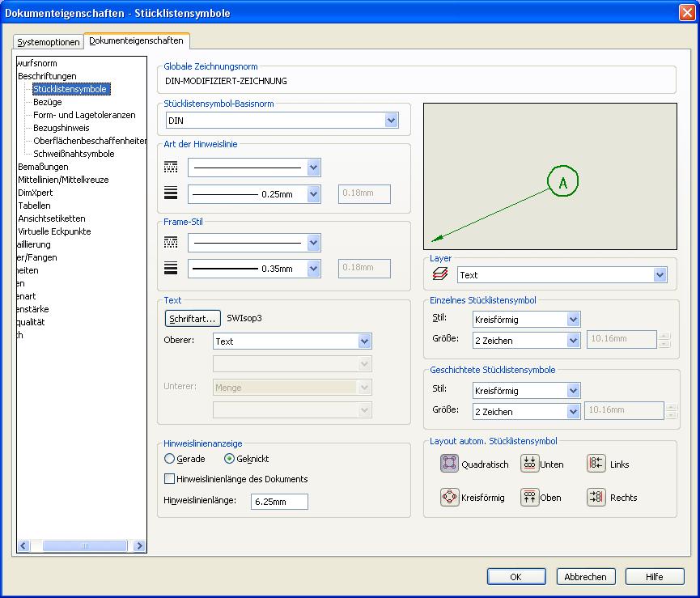Switch to the Dokumenteigenschaften tab
Image resolution: width=700 pixels, height=598 pixels.
[x=137, y=40]
